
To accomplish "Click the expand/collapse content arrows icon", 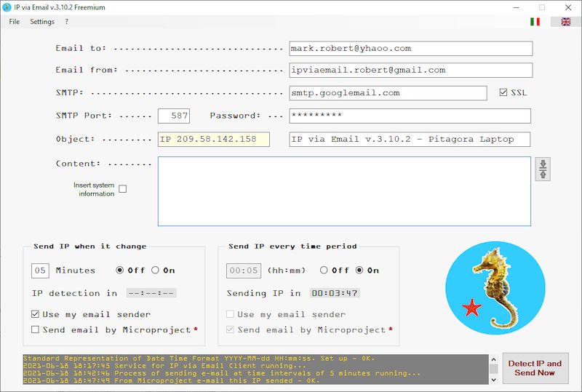I will (543, 169).
